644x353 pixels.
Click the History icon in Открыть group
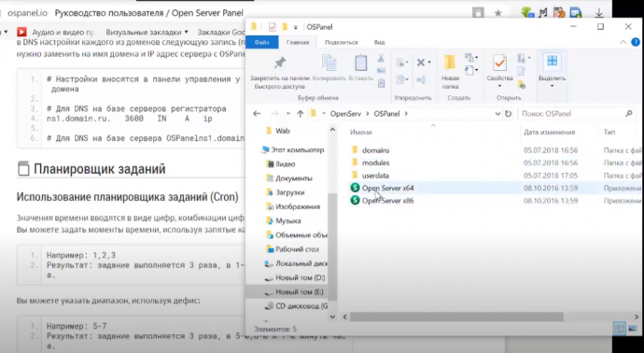click(x=521, y=85)
